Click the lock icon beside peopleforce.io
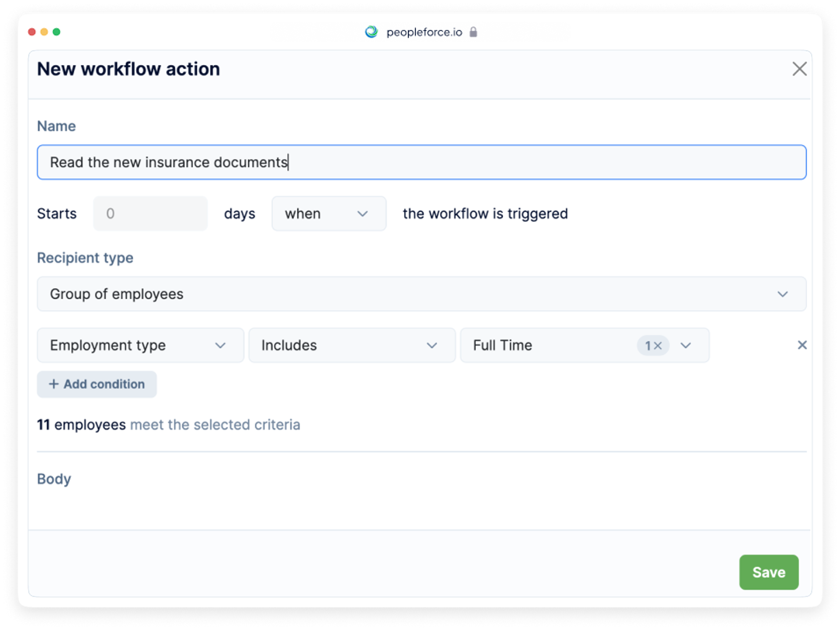Screen dimensions: 840x630 pos(473,32)
